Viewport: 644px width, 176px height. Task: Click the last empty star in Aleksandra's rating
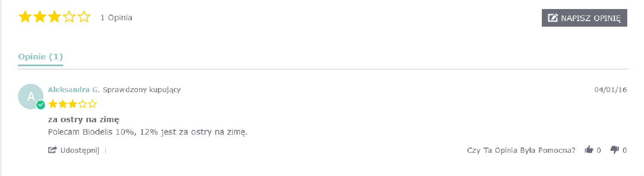(x=92, y=104)
